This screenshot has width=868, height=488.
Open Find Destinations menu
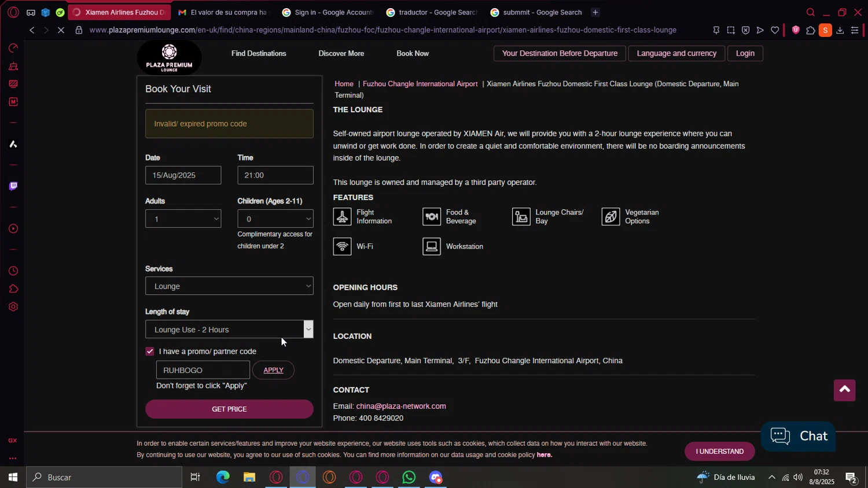[259, 53]
